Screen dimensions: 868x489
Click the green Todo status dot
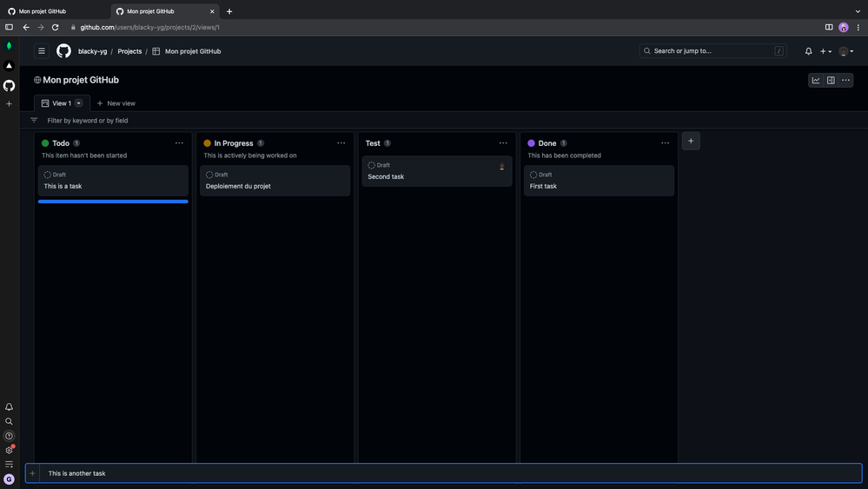[45, 143]
